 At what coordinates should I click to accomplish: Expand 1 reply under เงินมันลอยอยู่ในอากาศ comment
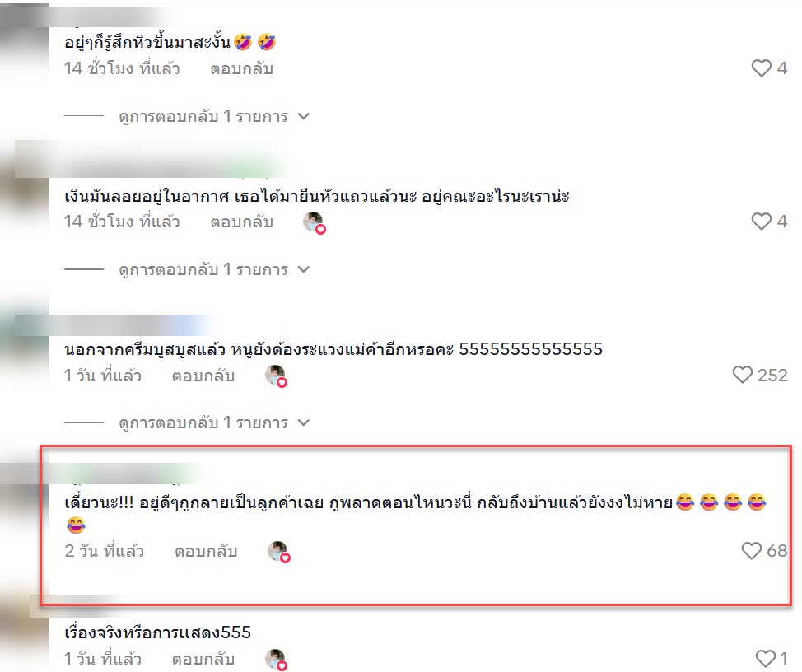point(214,269)
